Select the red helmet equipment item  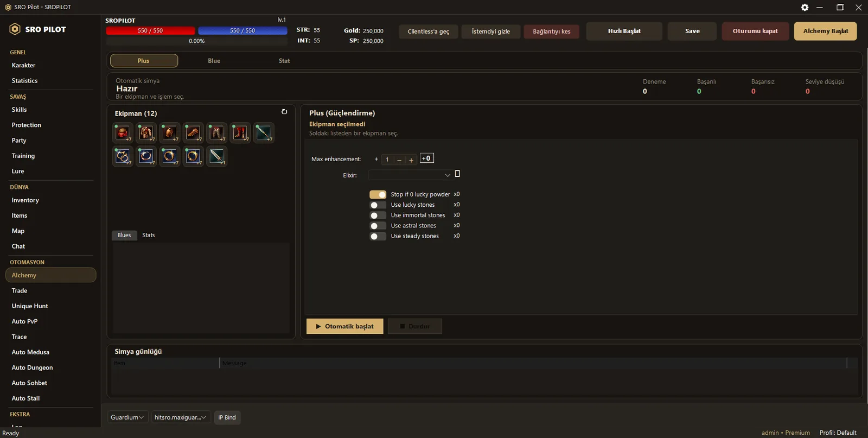click(x=123, y=132)
